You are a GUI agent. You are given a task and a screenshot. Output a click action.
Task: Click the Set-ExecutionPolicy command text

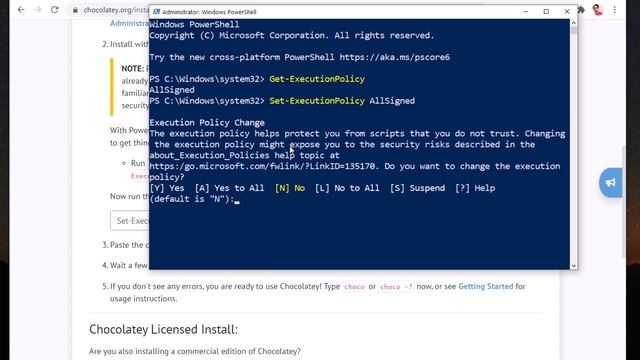(x=317, y=101)
